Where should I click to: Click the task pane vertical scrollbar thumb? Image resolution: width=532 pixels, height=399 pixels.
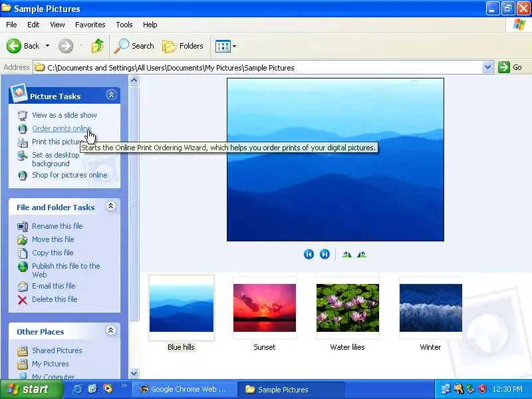(x=134, y=203)
